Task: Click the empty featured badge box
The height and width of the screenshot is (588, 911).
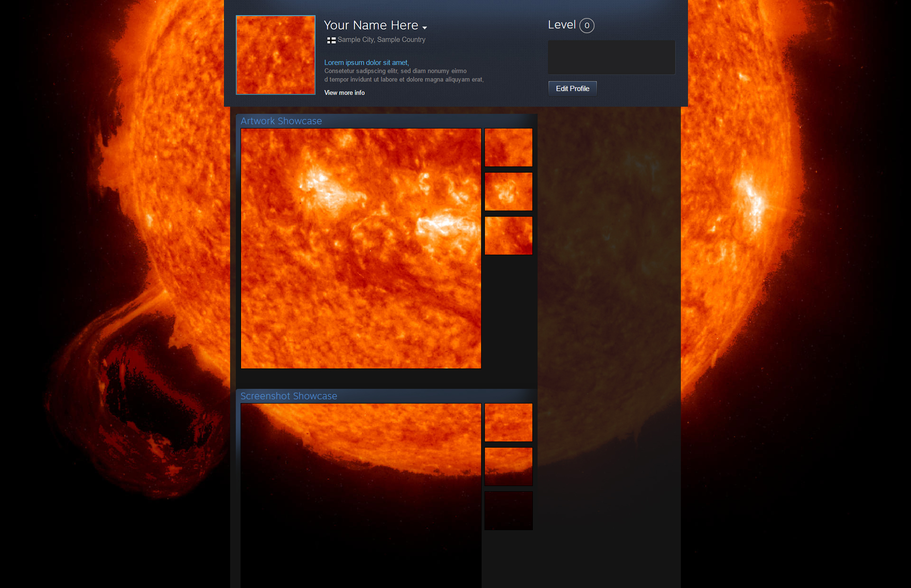Action: (611, 57)
